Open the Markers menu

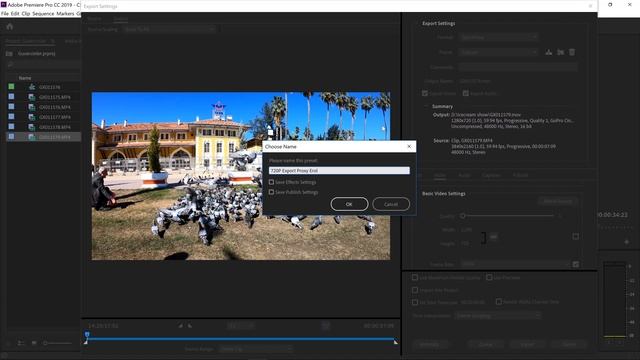coord(65,13)
